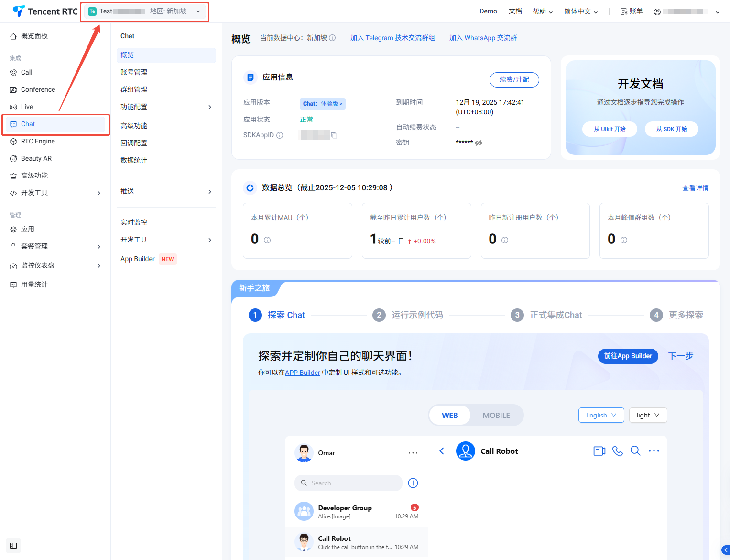
Task: Click the conversation Search field
Action: (x=348, y=483)
